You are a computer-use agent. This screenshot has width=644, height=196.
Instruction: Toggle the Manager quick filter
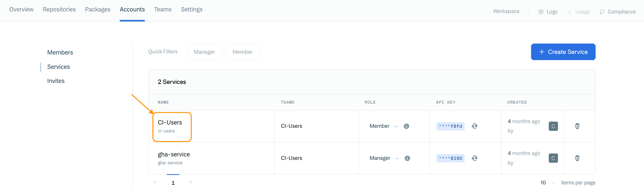point(204,52)
